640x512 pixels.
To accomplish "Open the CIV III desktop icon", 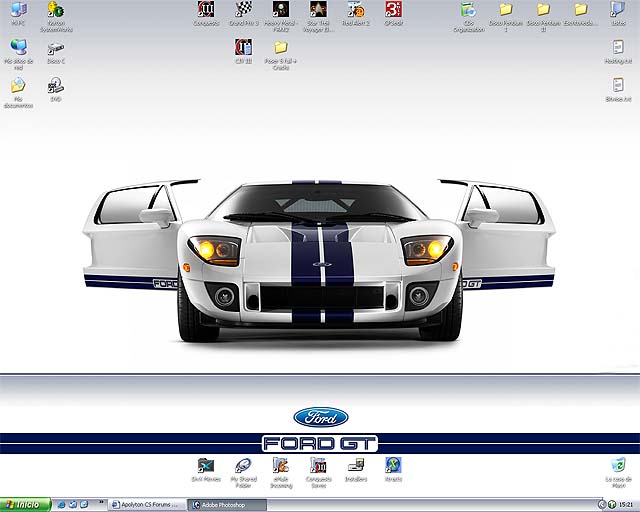I will pyautogui.click(x=243, y=47).
